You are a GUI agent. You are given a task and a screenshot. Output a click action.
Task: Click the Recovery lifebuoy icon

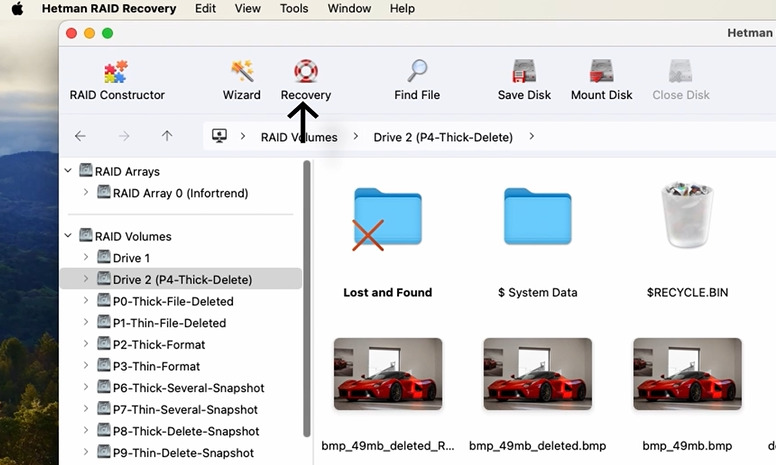click(306, 71)
